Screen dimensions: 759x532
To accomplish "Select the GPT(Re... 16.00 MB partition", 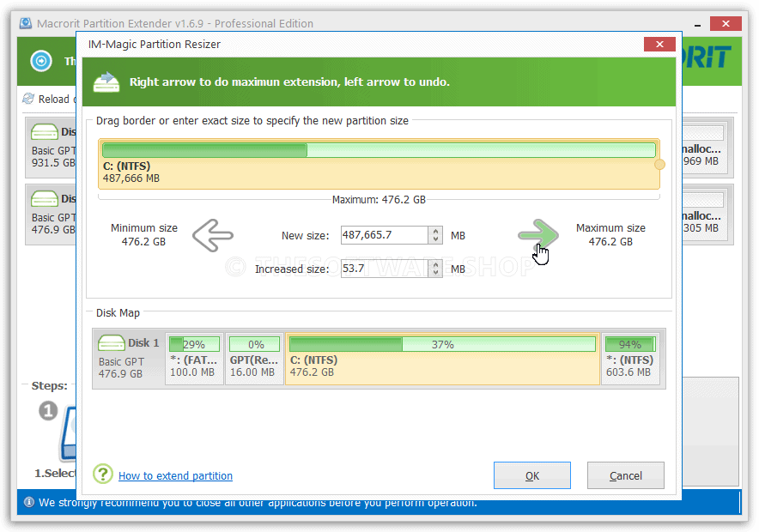I will click(x=254, y=359).
